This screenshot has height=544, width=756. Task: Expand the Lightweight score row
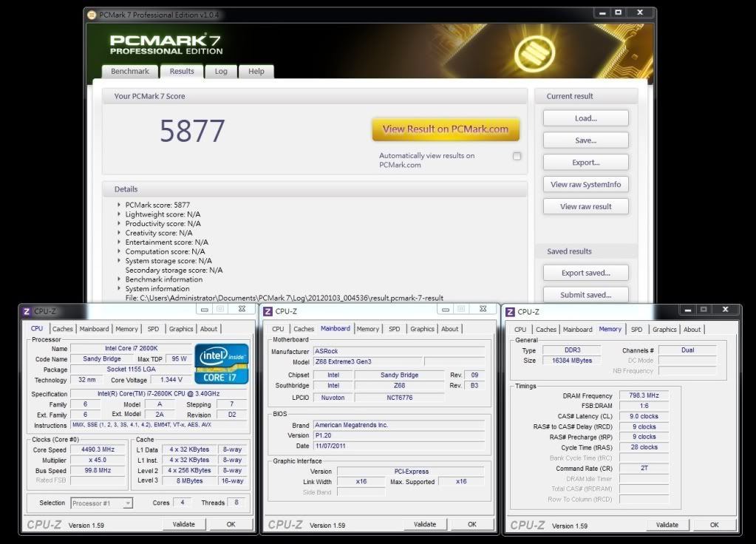pos(118,214)
